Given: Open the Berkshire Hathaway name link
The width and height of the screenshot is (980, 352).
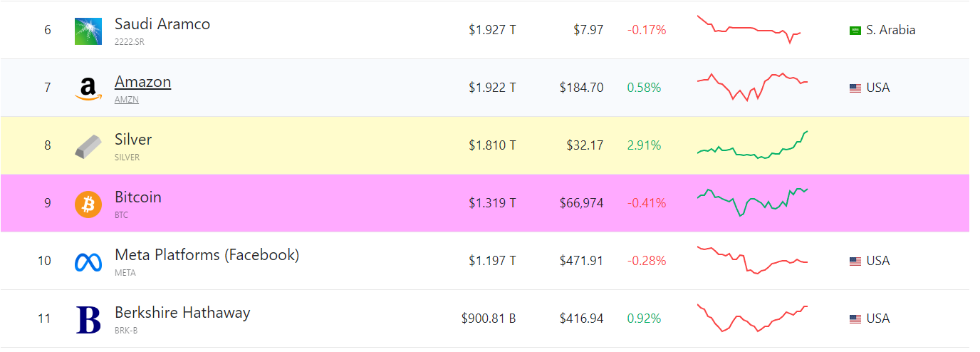Looking at the screenshot, I should coord(182,313).
